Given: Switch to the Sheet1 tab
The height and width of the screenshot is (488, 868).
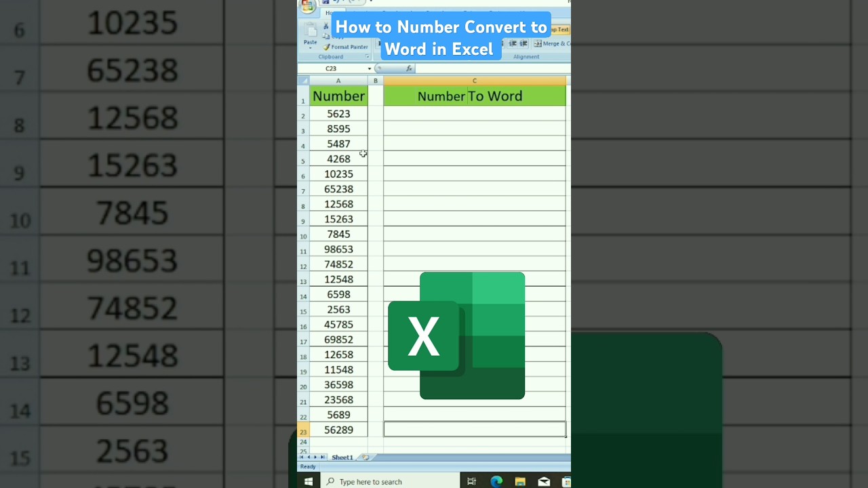Looking at the screenshot, I should point(342,457).
